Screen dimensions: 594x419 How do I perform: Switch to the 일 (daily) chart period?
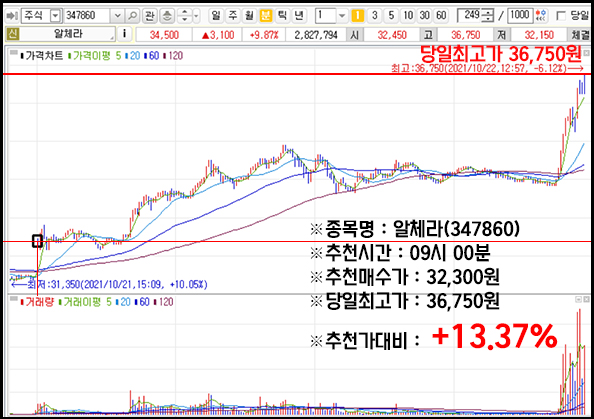tap(216, 16)
